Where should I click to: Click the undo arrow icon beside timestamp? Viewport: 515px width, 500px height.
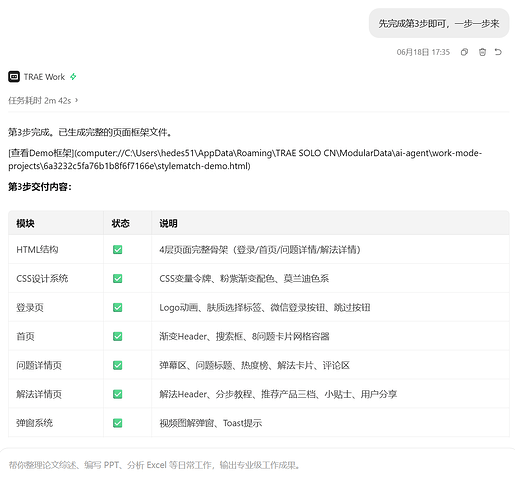pos(498,52)
